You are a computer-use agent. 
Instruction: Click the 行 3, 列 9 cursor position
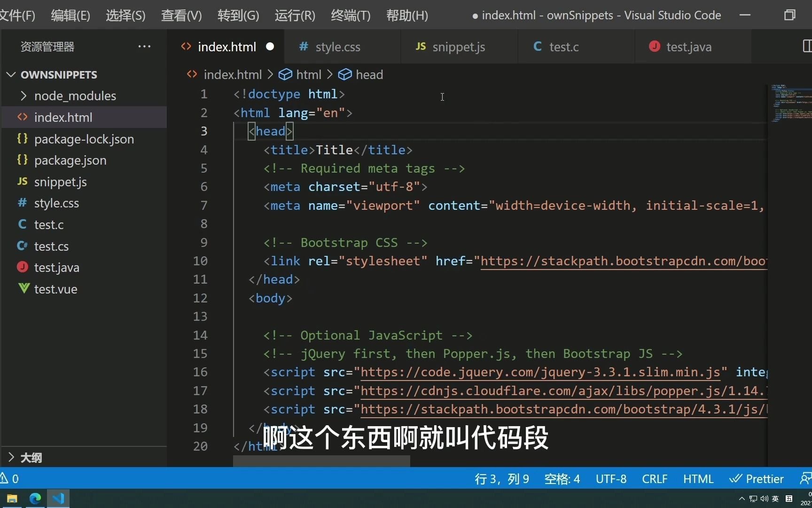pos(502,479)
